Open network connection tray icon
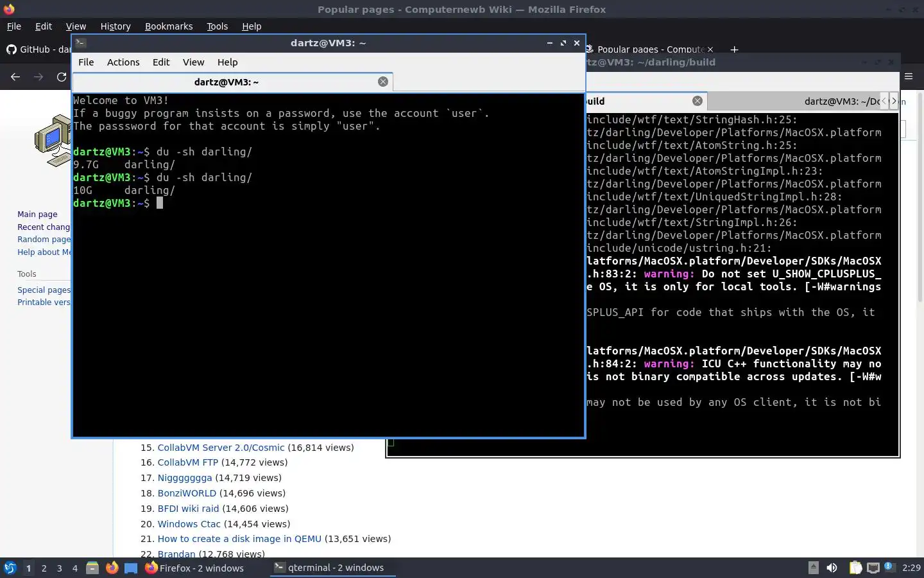The image size is (924, 578). coord(873,568)
